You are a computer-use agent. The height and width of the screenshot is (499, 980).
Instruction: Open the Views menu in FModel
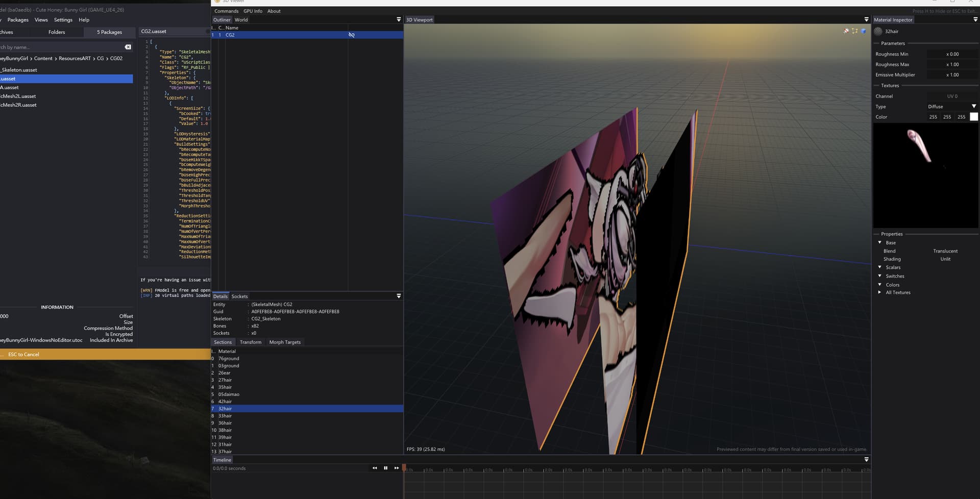coord(41,20)
